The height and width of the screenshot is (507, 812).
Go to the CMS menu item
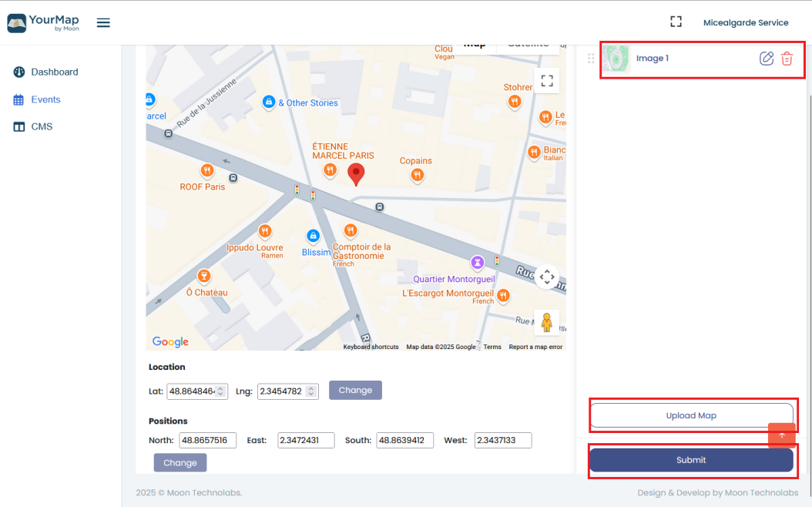pos(42,126)
